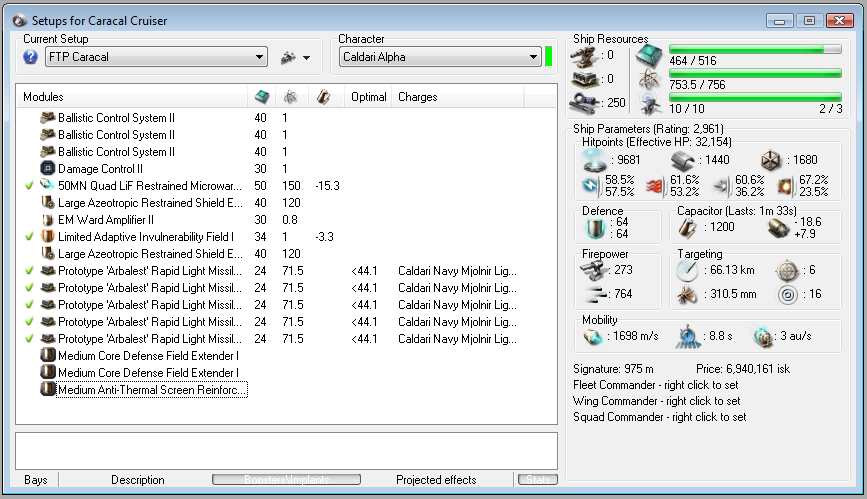Click the blue help question mark icon

click(x=30, y=56)
